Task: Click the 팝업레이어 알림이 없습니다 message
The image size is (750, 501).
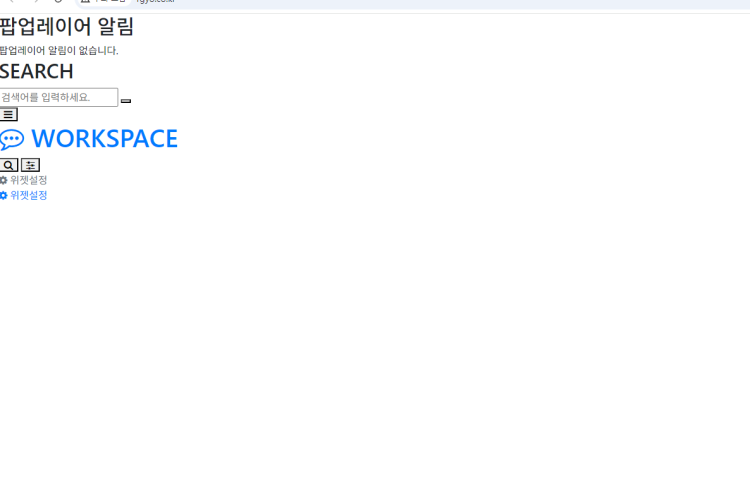Action: coord(59,51)
